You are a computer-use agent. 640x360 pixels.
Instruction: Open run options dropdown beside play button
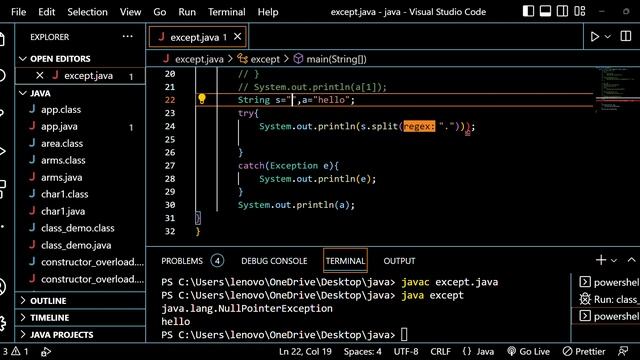click(608, 37)
